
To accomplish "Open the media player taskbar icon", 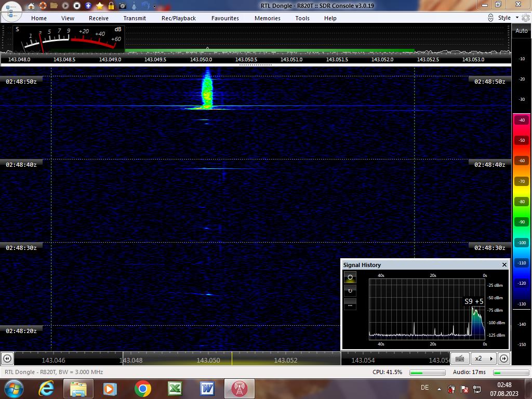I will tap(110, 389).
